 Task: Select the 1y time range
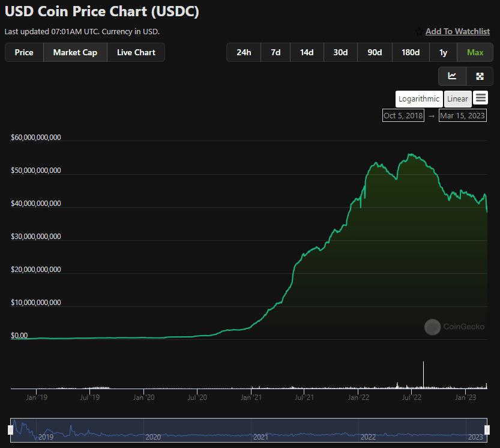[443, 52]
